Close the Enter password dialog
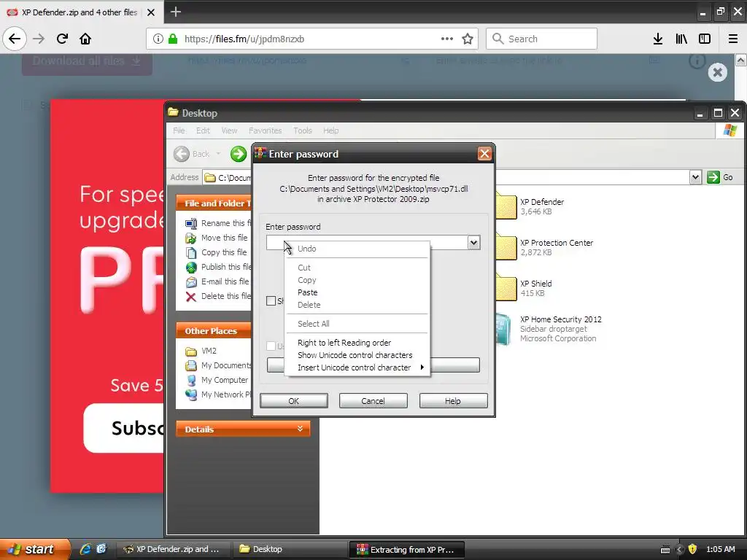The height and width of the screenshot is (560, 747). 484,153
